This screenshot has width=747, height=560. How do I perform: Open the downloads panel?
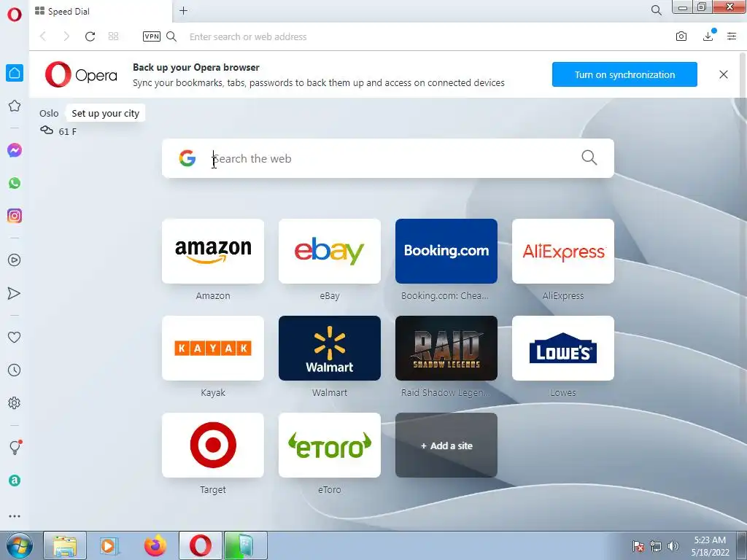708,36
